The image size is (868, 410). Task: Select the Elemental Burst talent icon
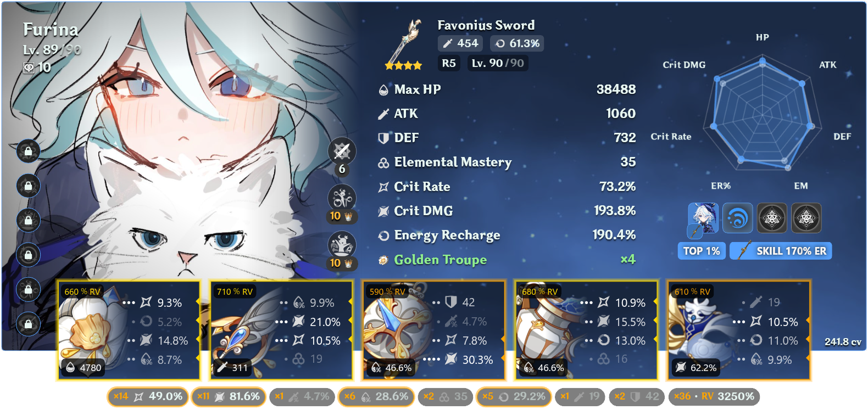342,245
